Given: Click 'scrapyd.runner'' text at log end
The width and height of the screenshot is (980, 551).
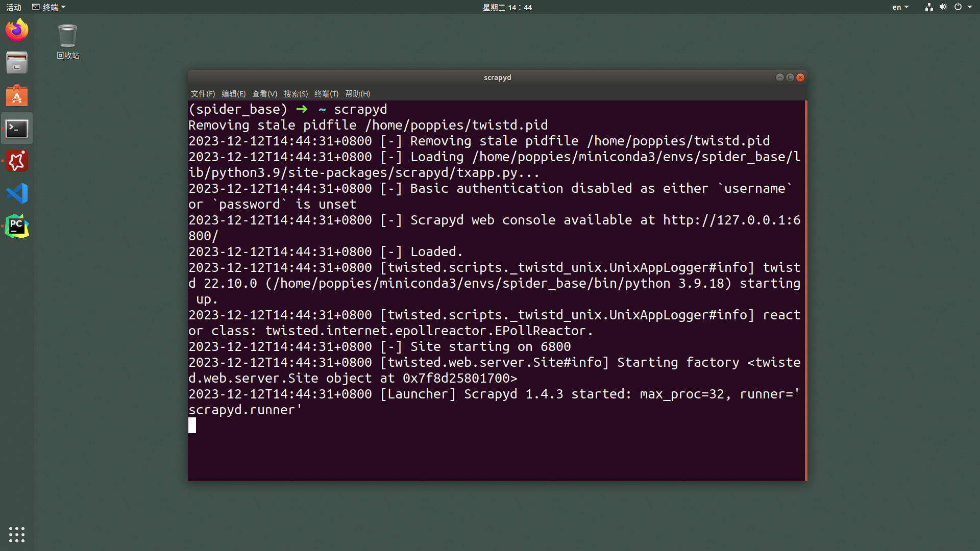Looking at the screenshot, I should click(246, 410).
